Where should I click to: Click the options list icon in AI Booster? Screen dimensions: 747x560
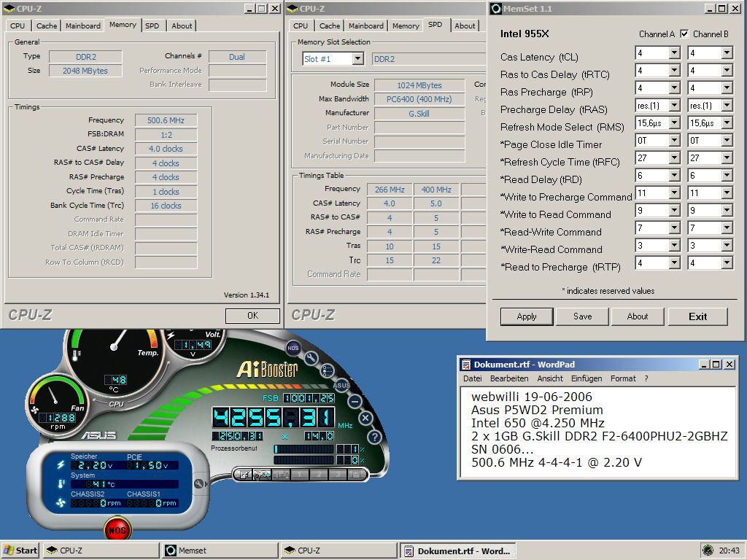click(328, 370)
